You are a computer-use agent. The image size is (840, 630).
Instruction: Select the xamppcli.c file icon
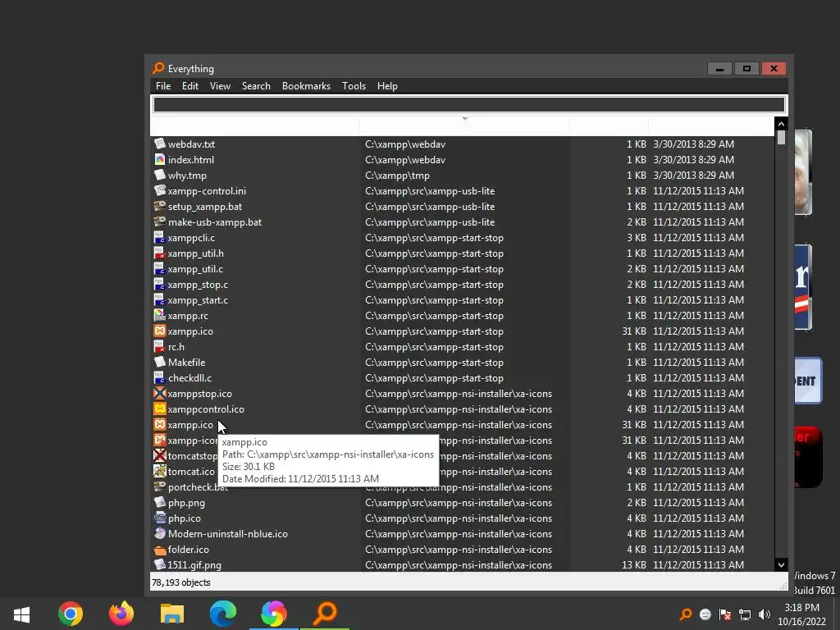(160, 237)
